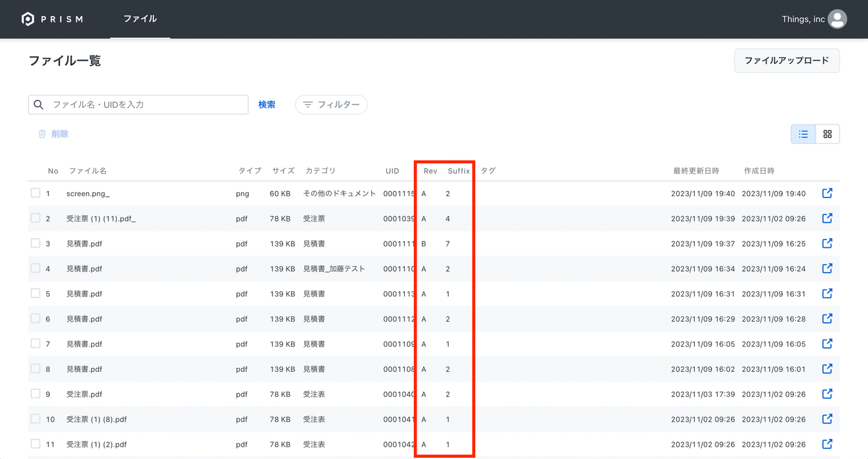Sort by 最終更新日時 column header
Viewport: 868px width, 459px height.
tap(696, 171)
